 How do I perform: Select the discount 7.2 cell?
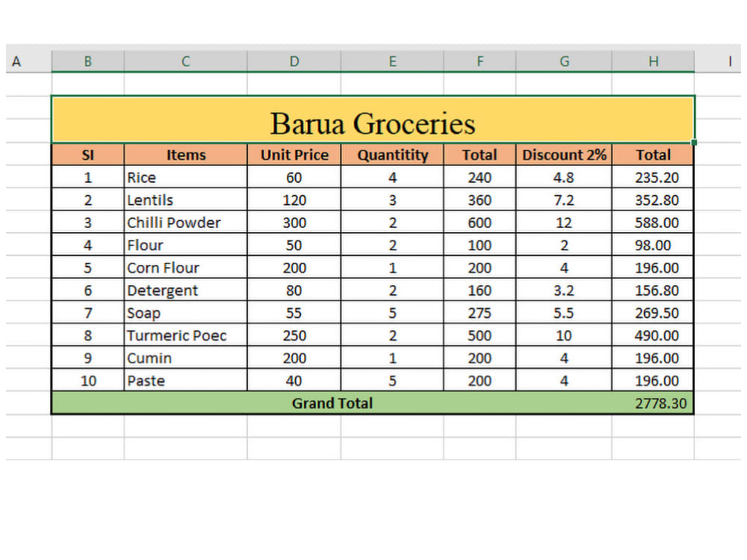point(564,199)
